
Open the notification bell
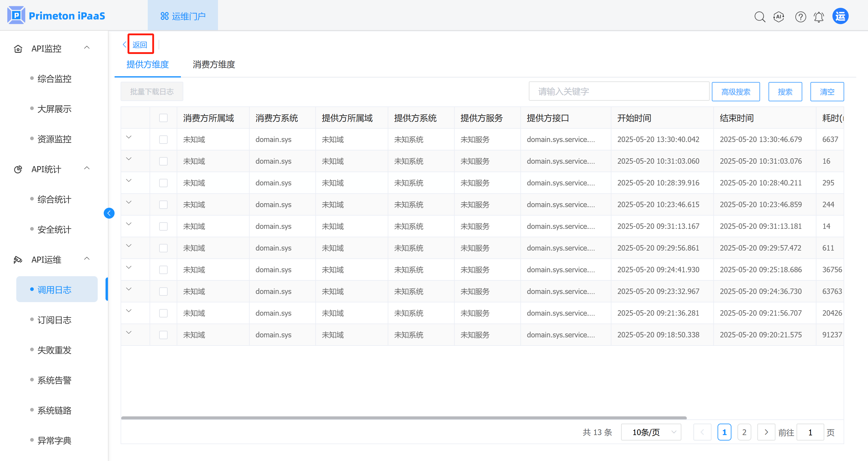pyautogui.click(x=819, y=17)
